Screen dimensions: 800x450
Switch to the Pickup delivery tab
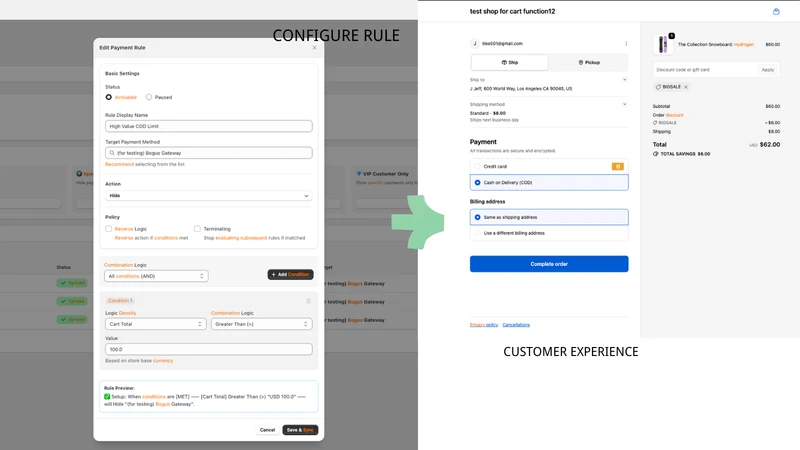[x=589, y=62]
